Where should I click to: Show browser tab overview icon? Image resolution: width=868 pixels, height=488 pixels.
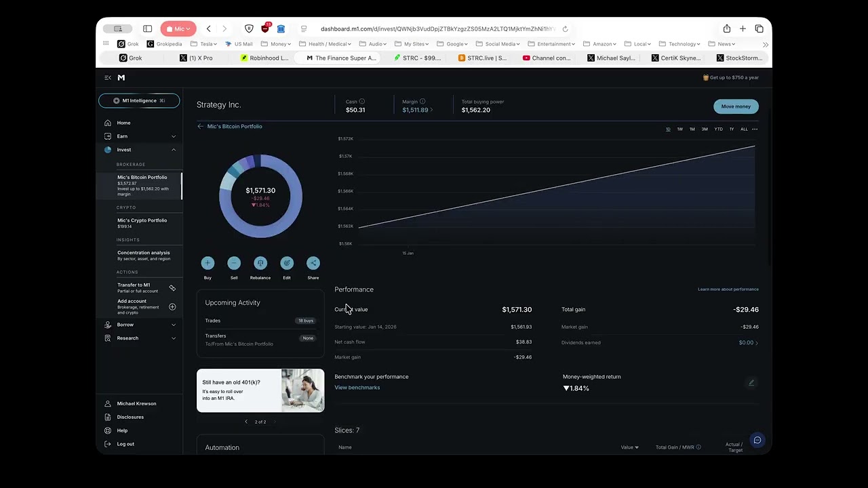[x=759, y=28]
